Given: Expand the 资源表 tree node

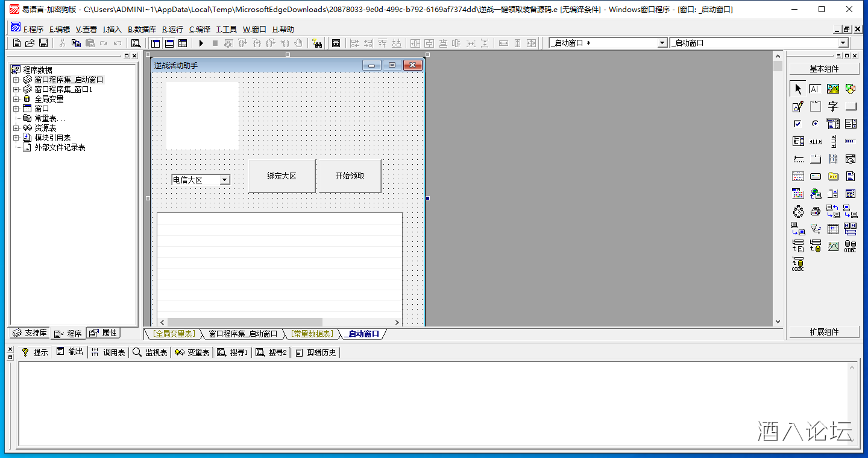Looking at the screenshot, I should click(16, 128).
